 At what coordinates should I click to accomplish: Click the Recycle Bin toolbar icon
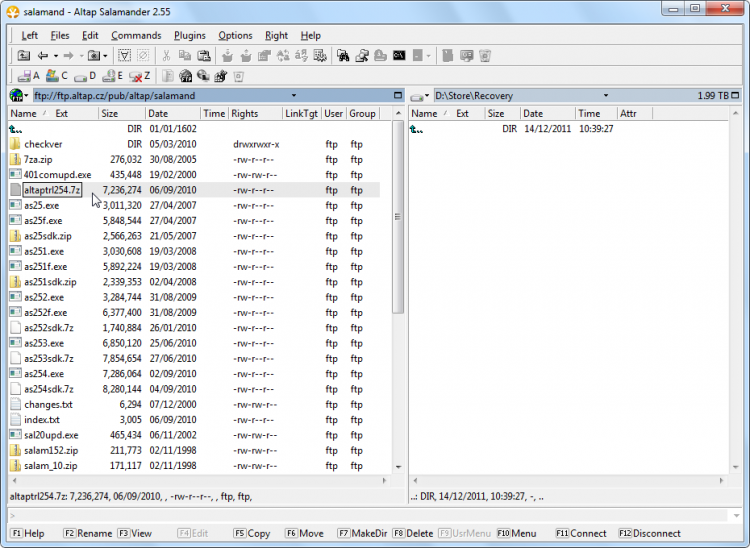pyautogui.click(x=485, y=56)
